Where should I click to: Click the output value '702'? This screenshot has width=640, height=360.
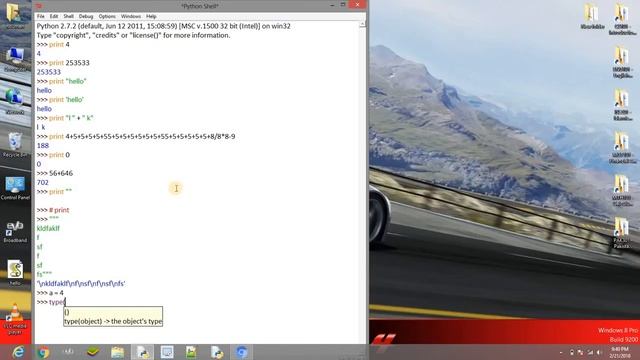tap(42, 182)
